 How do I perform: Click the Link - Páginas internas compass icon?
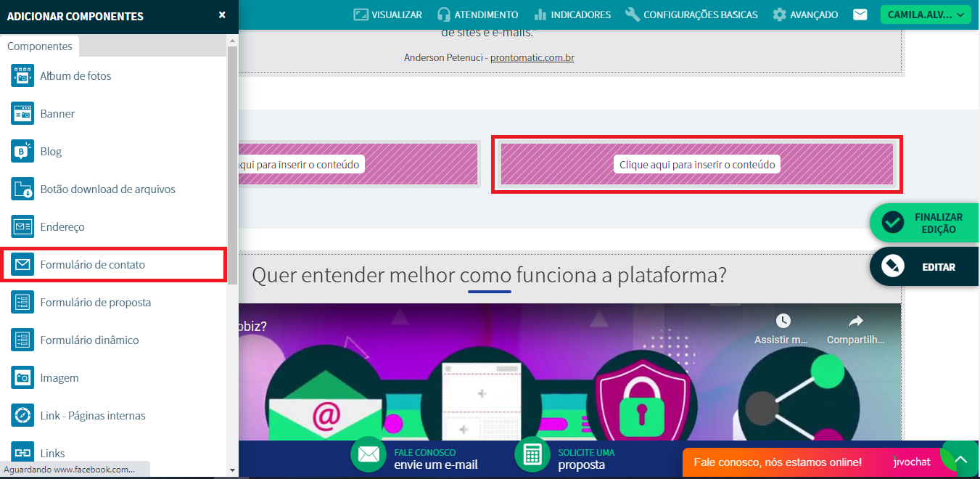(x=22, y=416)
